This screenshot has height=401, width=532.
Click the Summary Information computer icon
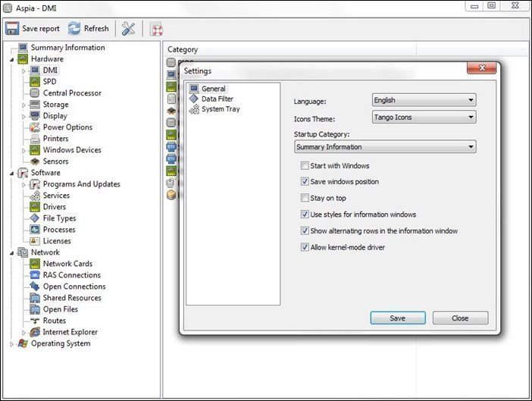pos(23,48)
